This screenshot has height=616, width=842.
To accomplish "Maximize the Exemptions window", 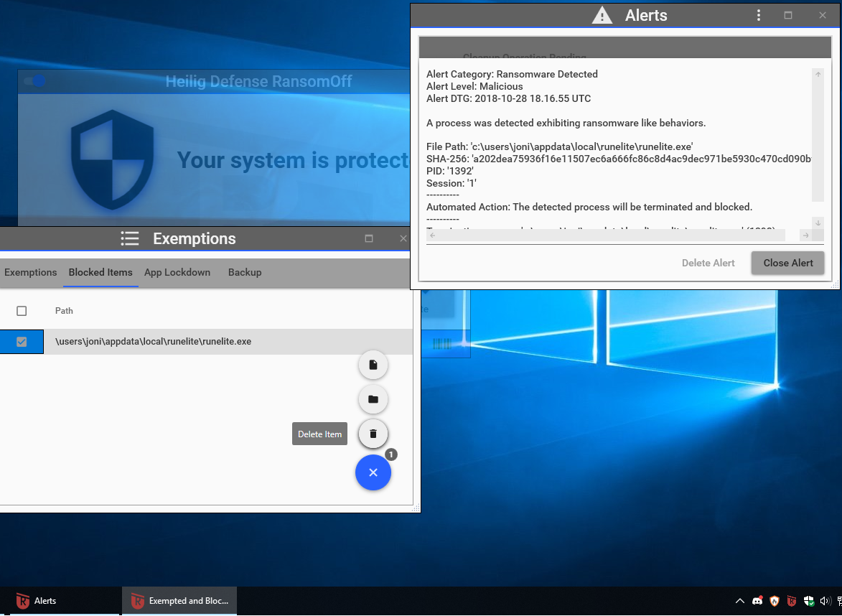I will (x=369, y=238).
